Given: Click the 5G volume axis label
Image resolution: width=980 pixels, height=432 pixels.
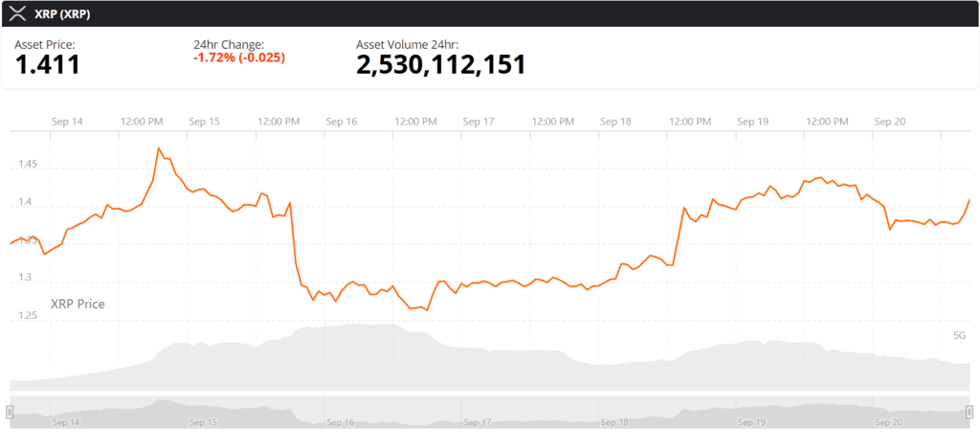Looking at the screenshot, I should [x=959, y=335].
